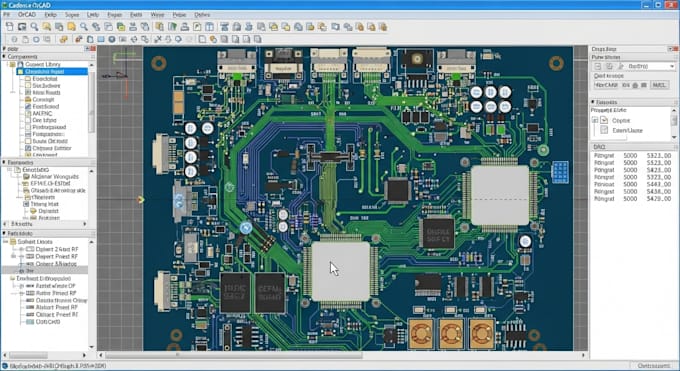The height and width of the screenshot is (371, 680).
Task: Expand the 'Coptoe' node in right panel
Action: tap(595, 120)
